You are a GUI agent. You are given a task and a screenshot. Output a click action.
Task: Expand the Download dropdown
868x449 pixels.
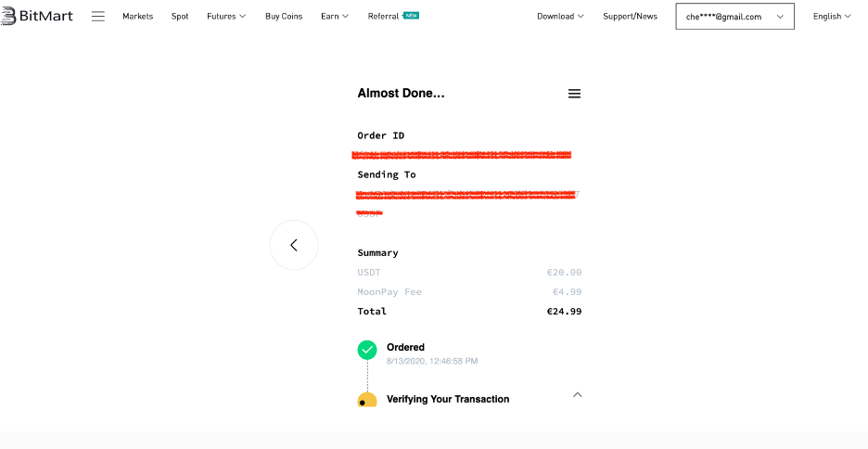pyautogui.click(x=560, y=16)
